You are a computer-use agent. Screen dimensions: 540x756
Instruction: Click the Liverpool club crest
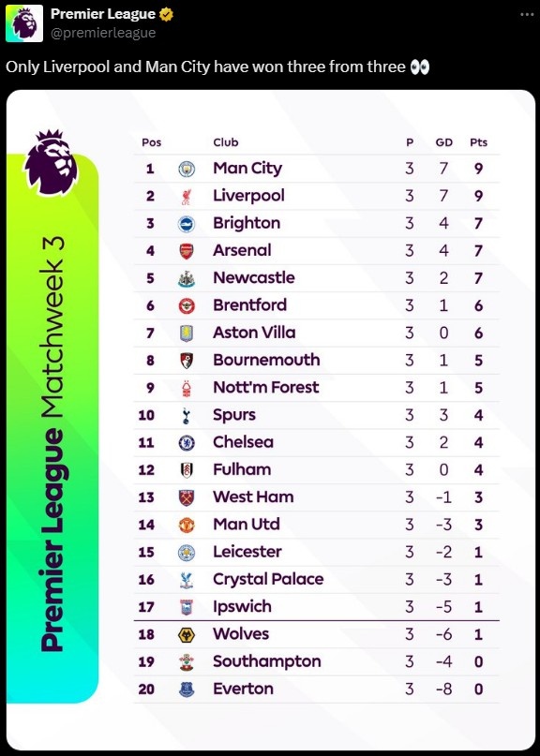[187, 196]
